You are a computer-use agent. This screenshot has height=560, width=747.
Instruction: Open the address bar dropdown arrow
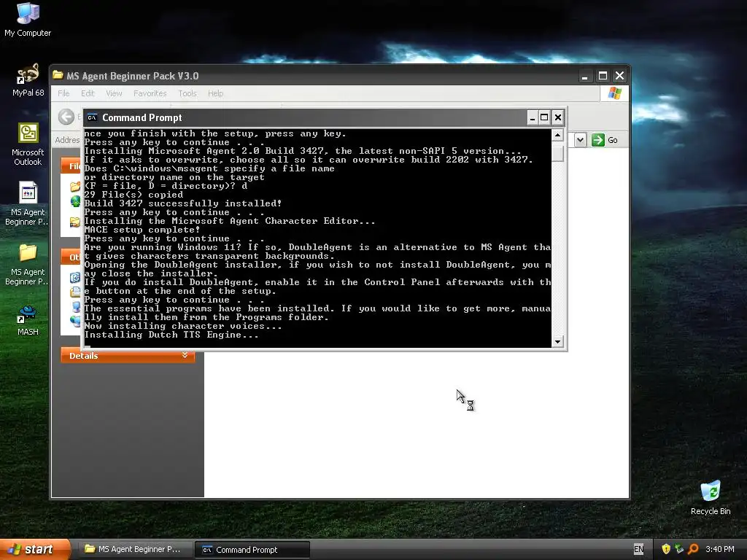tap(580, 140)
